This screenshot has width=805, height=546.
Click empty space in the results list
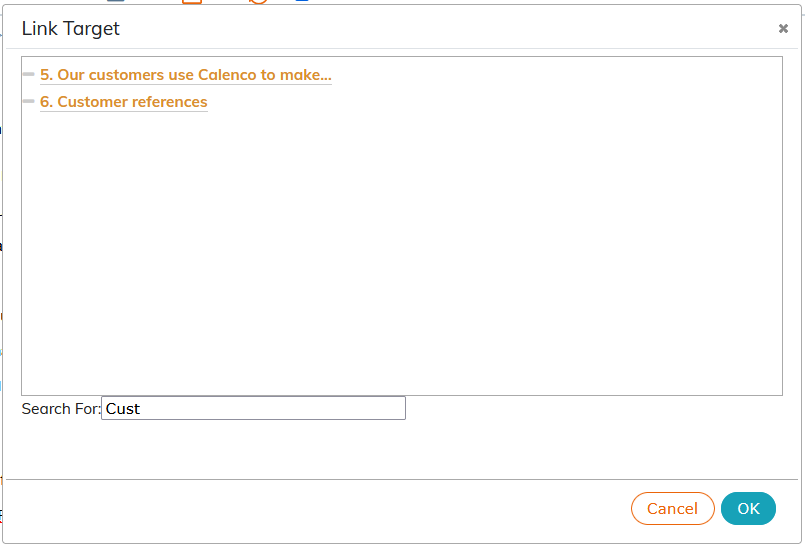(402, 251)
